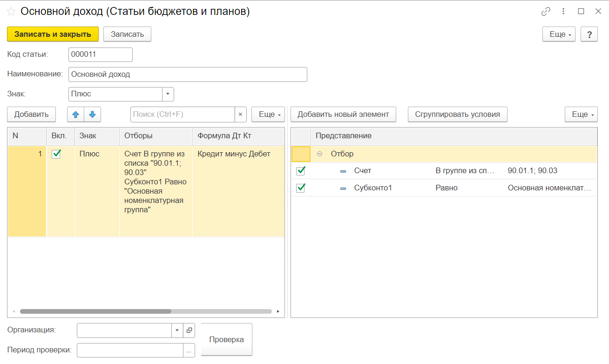609x364 pixels.
Task: Click Сгруппировать условия
Action: (x=458, y=114)
